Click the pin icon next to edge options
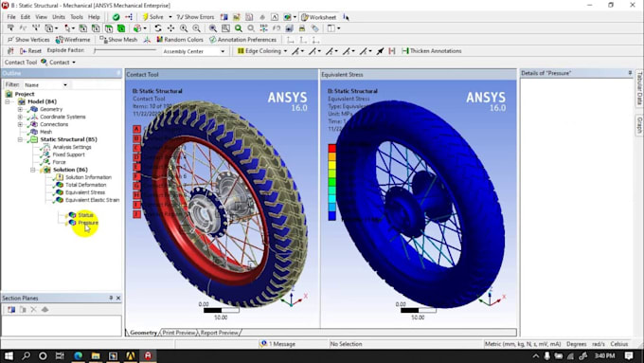Viewport: 644px width, 363px height. pos(381,51)
